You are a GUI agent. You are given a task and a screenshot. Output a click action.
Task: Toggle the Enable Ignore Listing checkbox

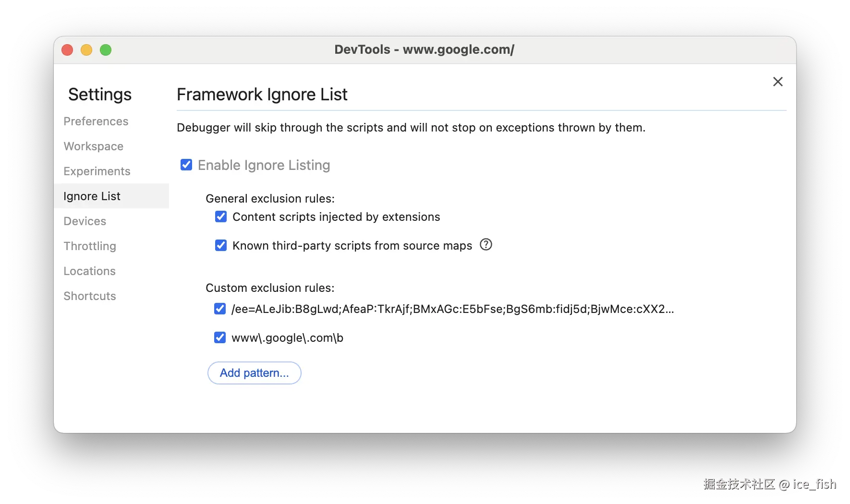pyautogui.click(x=186, y=165)
